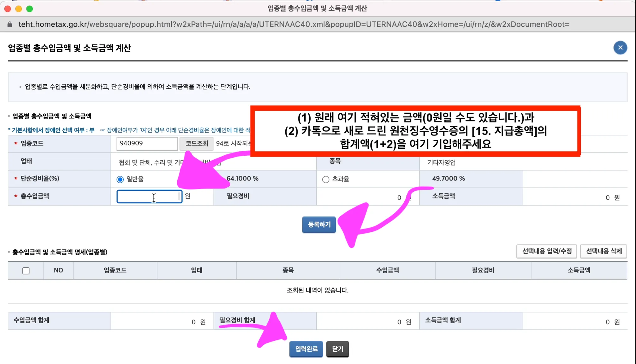The image size is (636, 364).
Task: Click the 코드조회 button
Action: coord(197,143)
